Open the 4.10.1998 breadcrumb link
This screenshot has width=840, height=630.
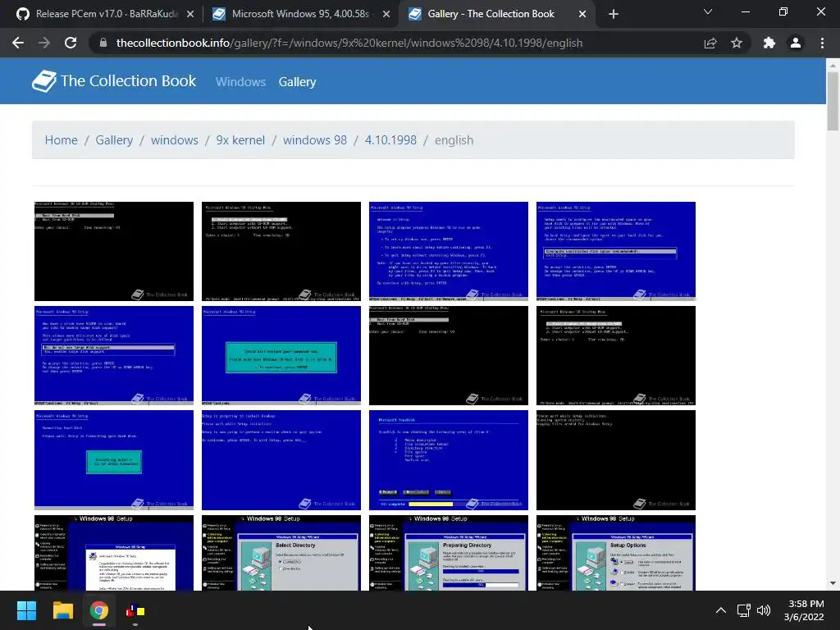pos(390,140)
